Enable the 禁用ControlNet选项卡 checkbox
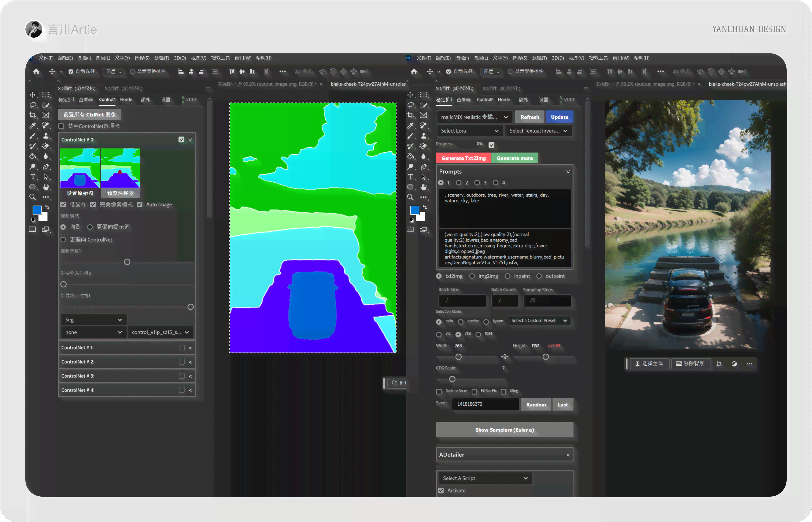The height and width of the screenshot is (522, 812). [61, 126]
